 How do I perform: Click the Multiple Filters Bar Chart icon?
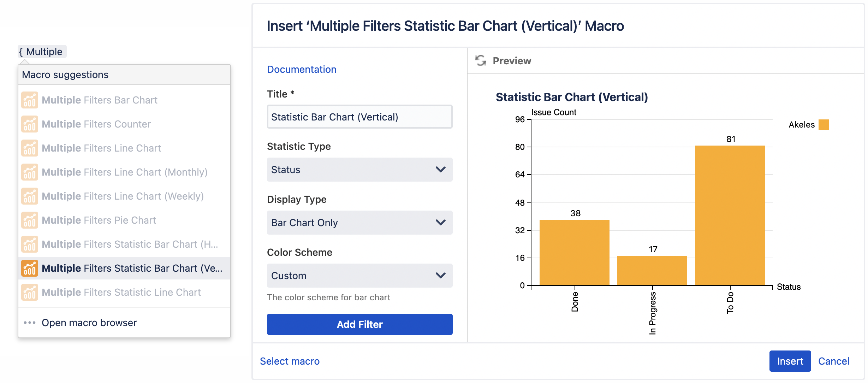click(30, 100)
